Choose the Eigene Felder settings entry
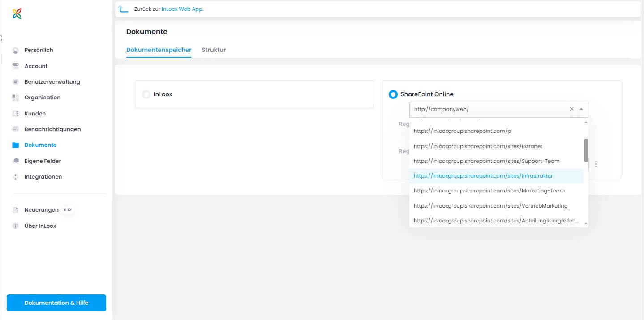 [16, 161]
